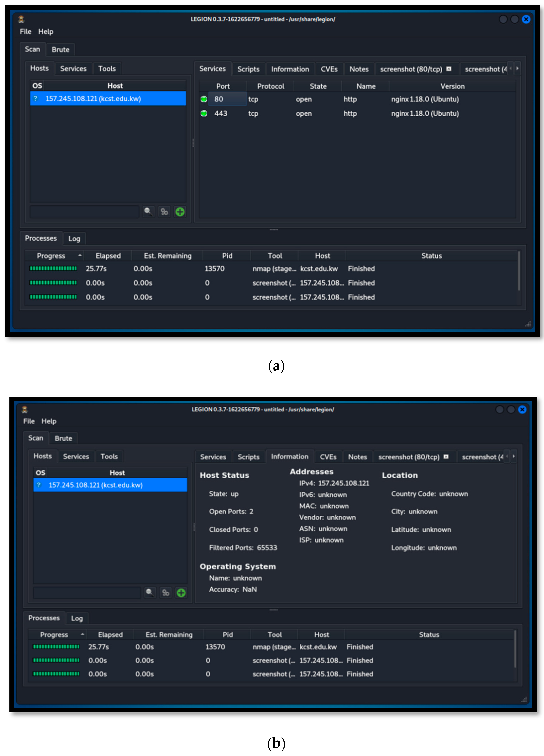
Task: Open the Brute tab in figure (a)
Action: pyautogui.click(x=60, y=50)
